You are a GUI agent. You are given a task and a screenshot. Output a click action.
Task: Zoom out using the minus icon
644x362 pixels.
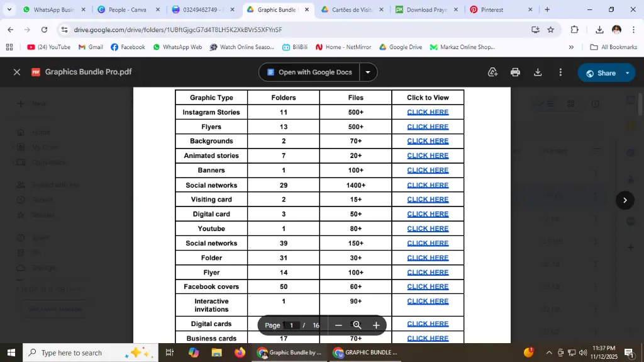tap(338, 325)
